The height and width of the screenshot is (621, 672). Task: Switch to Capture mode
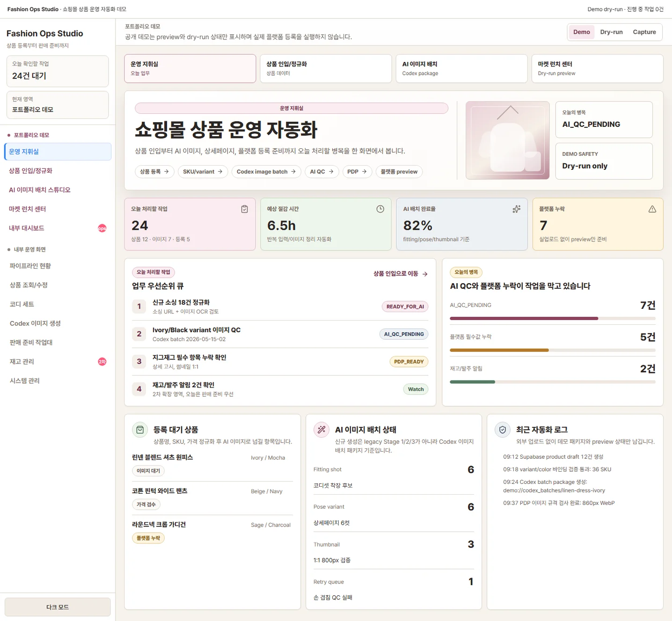[644, 32]
